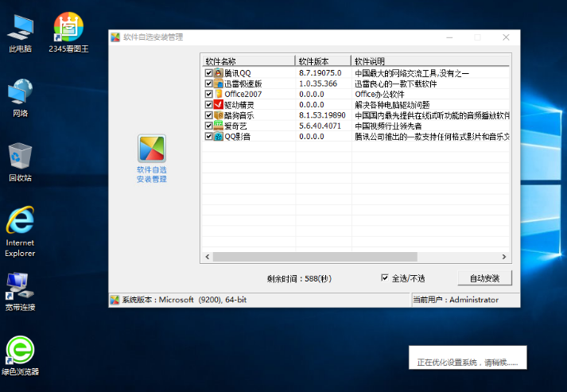Uncheck the 爱奇艺 checkbox
Viewport: 567px width, 392px height.
click(x=208, y=126)
